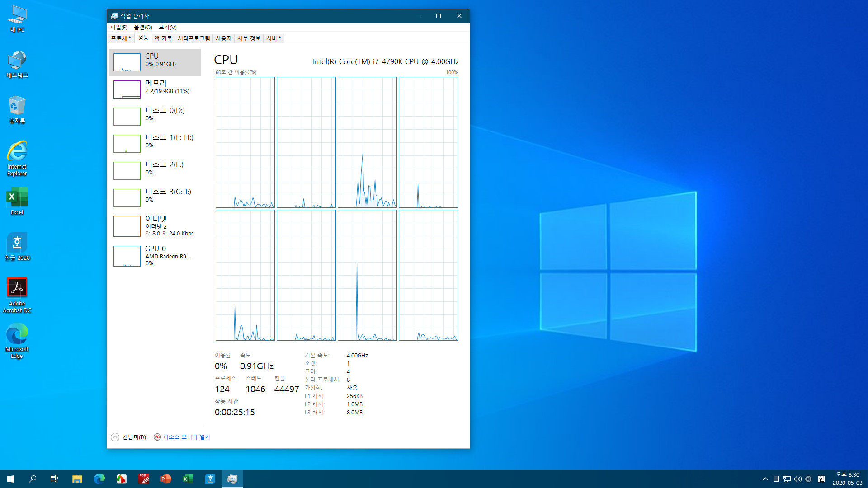Click the 8.0MB L3 cache value
The width and height of the screenshot is (868, 488).
click(x=354, y=413)
